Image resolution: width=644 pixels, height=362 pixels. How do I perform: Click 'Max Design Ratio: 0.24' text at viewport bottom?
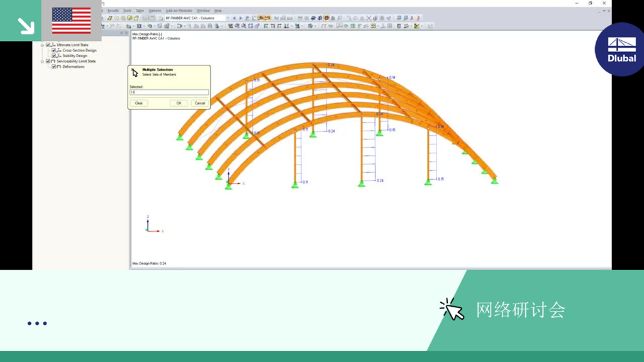click(x=149, y=263)
